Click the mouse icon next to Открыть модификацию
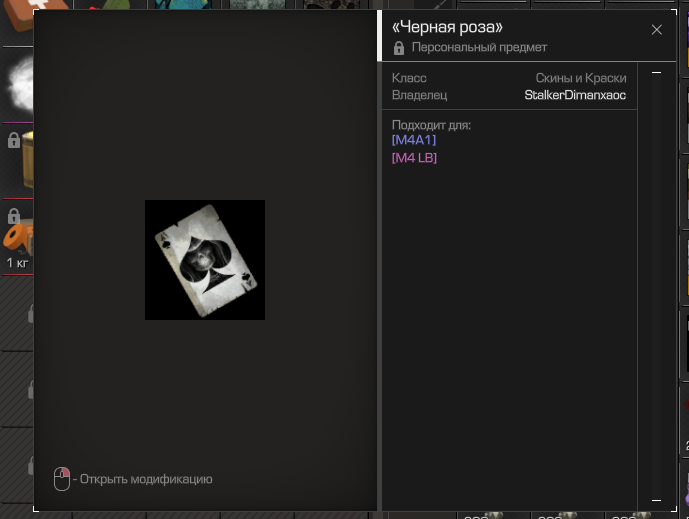Viewport: 689px width, 519px height. point(62,479)
